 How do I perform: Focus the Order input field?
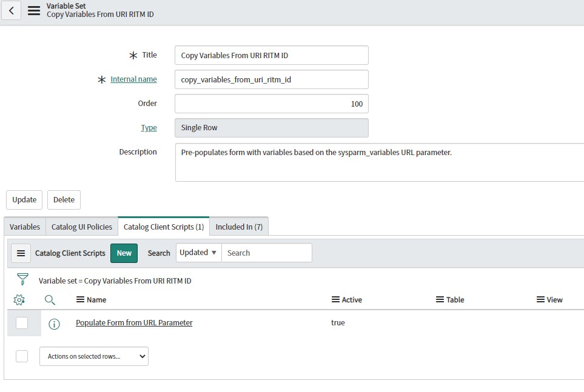tap(272, 104)
